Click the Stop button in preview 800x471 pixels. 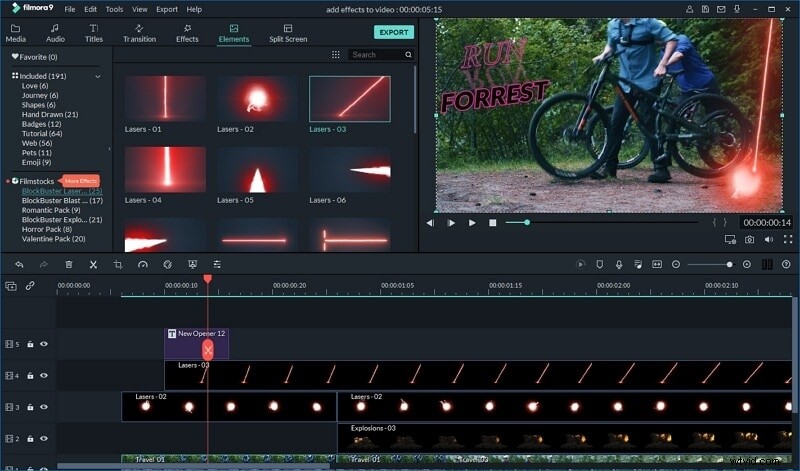coord(493,223)
